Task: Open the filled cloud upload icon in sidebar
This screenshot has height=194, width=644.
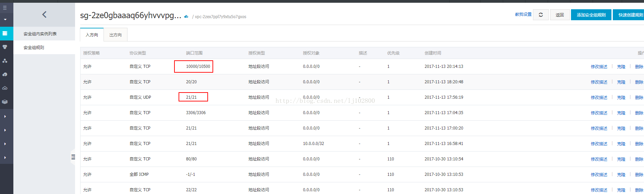Action: pyautogui.click(x=5, y=74)
